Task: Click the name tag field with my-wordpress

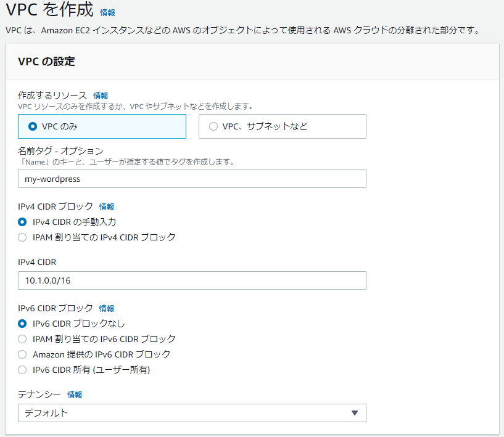Action: pyautogui.click(x=192, y=179)
